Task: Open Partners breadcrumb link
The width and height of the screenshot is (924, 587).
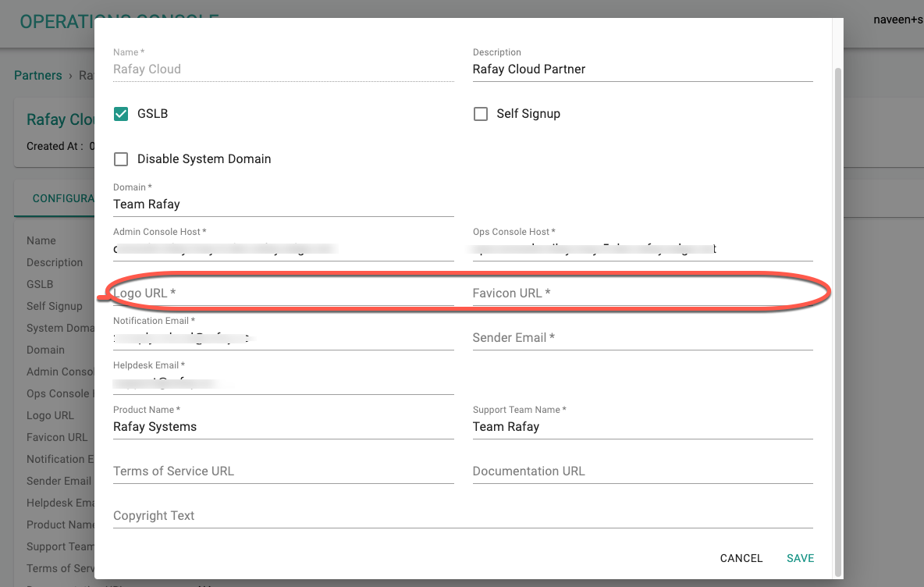Action: coord(37,76)
